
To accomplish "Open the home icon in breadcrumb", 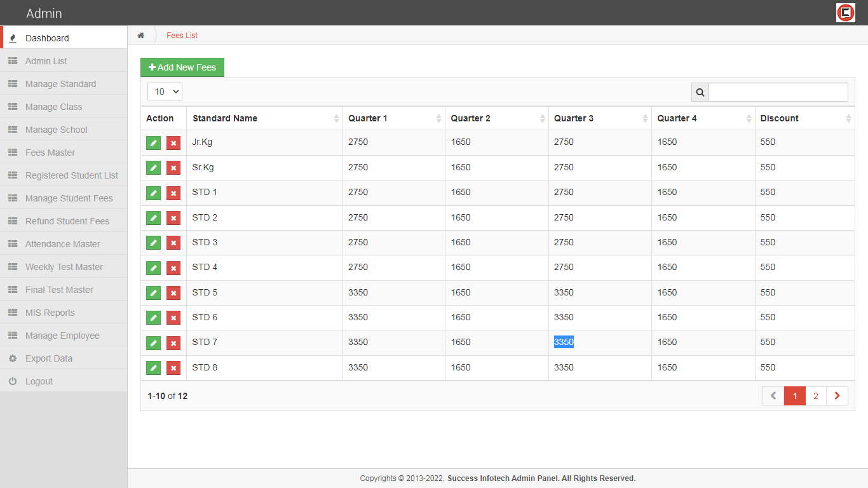I will [141, 36].
